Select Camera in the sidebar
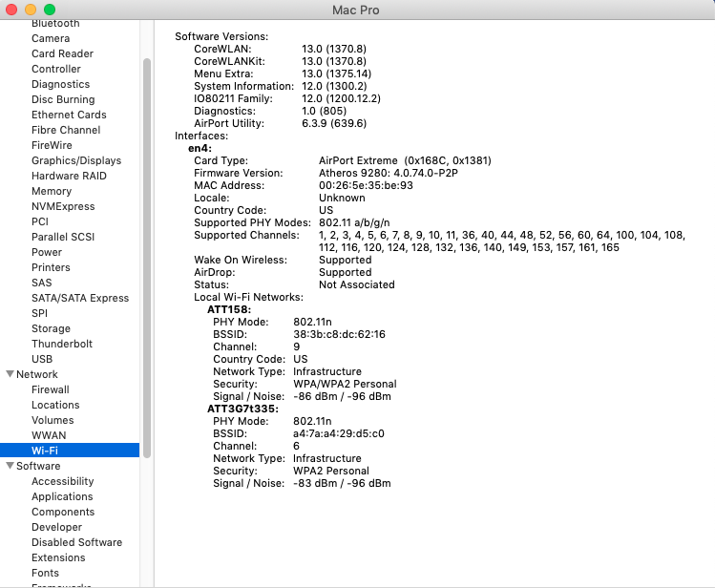The width and height of the screenshot is (715, 588). click(x=51, y=38)
